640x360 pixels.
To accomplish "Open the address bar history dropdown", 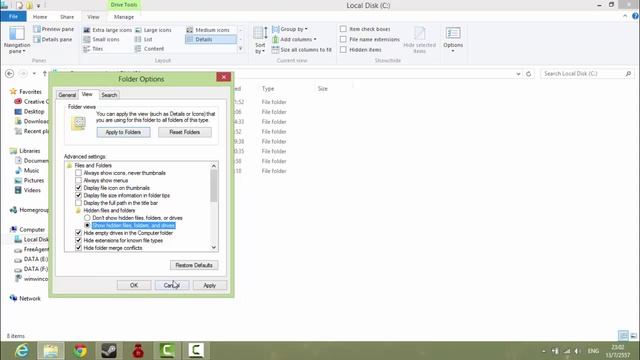I will pyautogui.click(x=518, y=74).
